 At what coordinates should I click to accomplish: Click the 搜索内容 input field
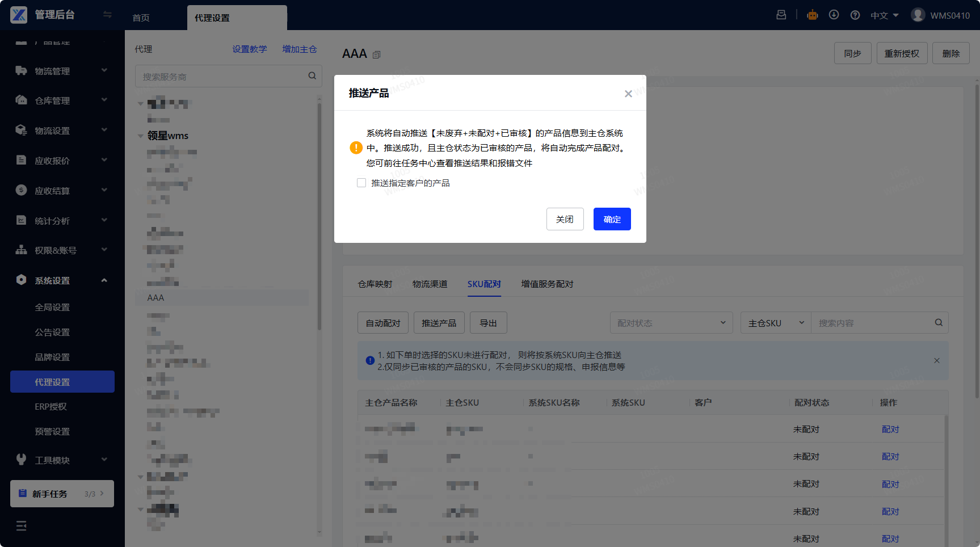coord(880,323)
